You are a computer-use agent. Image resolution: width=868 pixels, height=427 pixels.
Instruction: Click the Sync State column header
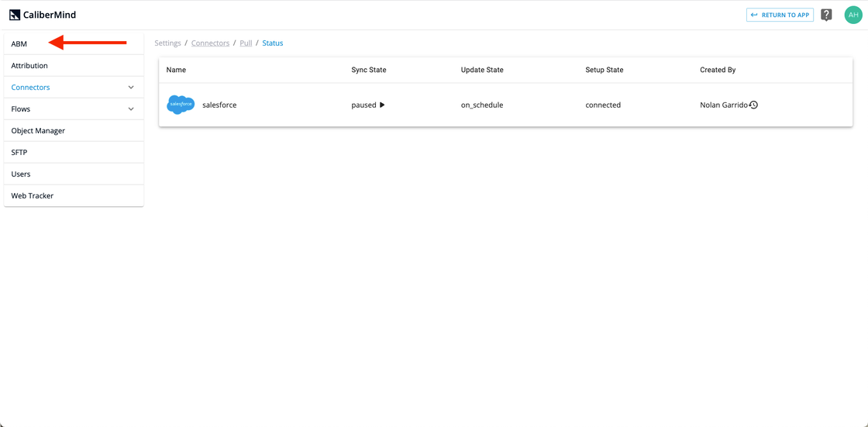click(369, 70)
